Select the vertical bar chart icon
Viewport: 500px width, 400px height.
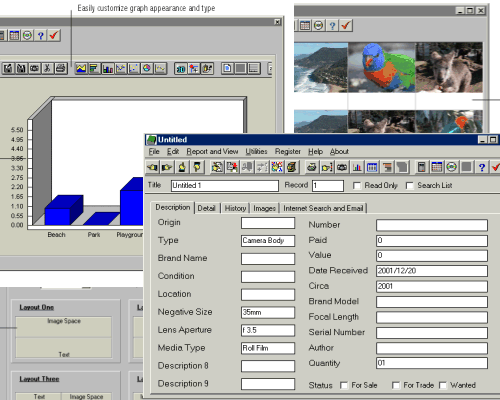point(107,68)
